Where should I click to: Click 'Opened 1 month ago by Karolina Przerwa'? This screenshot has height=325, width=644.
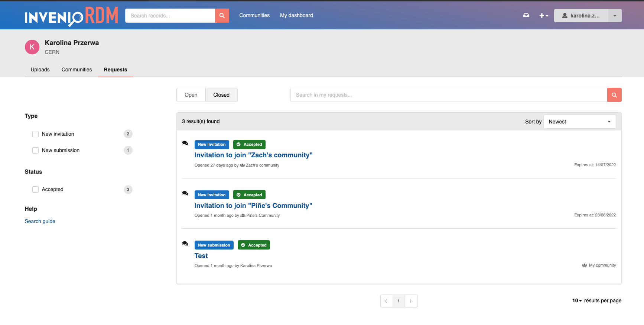233,266
